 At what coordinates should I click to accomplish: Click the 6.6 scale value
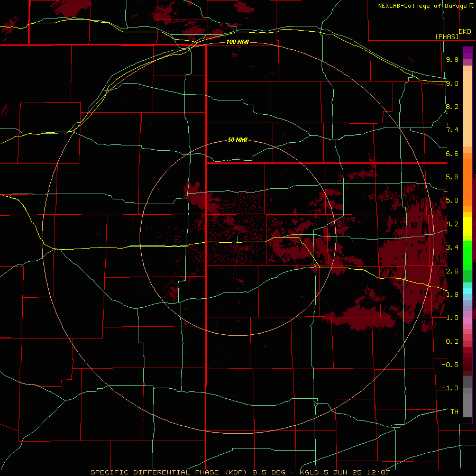click(x=452, y=153)
